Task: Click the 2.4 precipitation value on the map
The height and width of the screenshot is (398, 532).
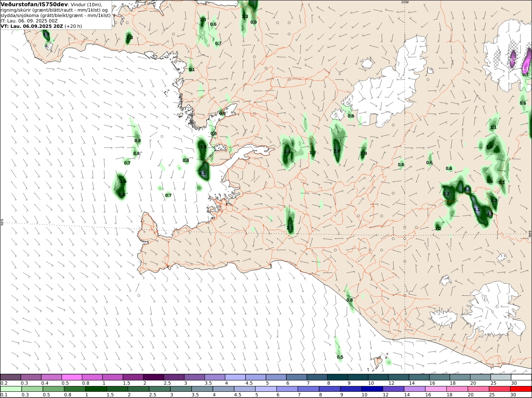Action: coord(287,152)
